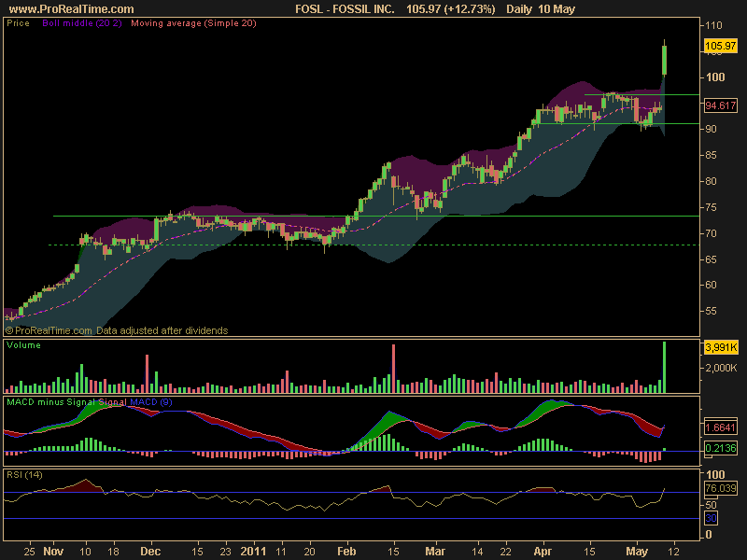The width and height of the screenshot is (747, 560).
Task: Click the tall green latest volume bar
Action: (x=665, y=367)
